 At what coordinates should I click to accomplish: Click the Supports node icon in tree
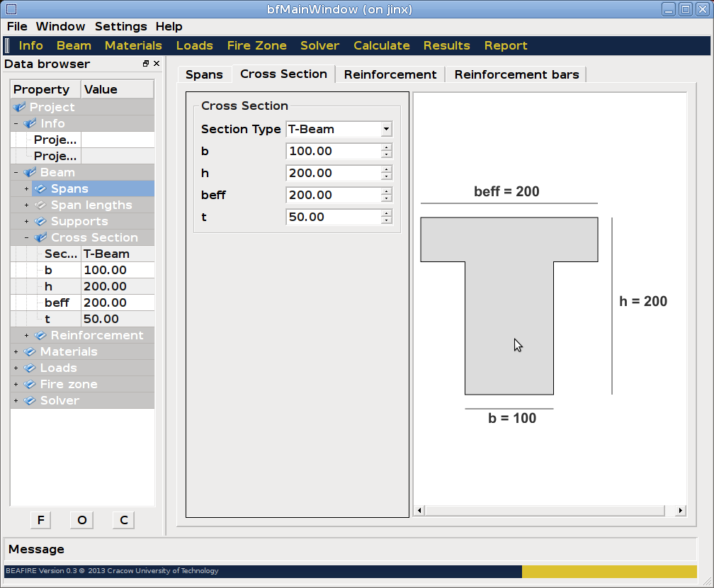tap(40, 221)
